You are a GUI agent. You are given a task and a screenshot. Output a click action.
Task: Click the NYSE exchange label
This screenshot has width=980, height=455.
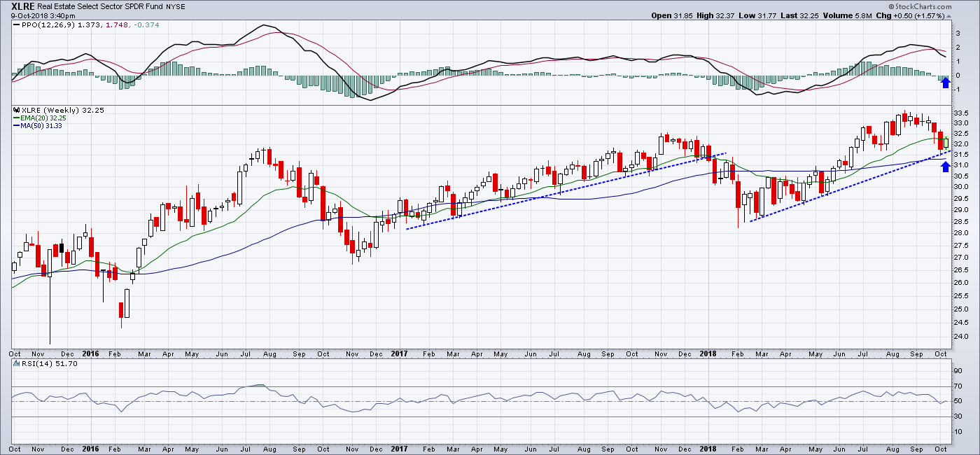[176, 6]
